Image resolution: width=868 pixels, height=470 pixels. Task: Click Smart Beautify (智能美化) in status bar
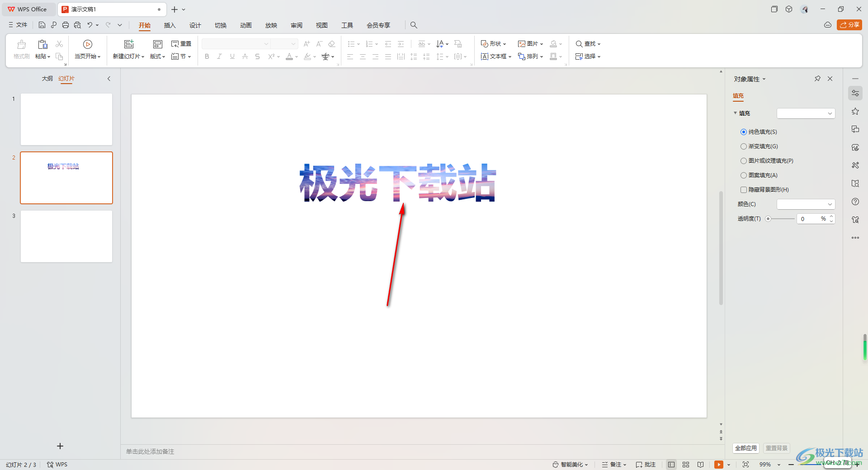570,465
